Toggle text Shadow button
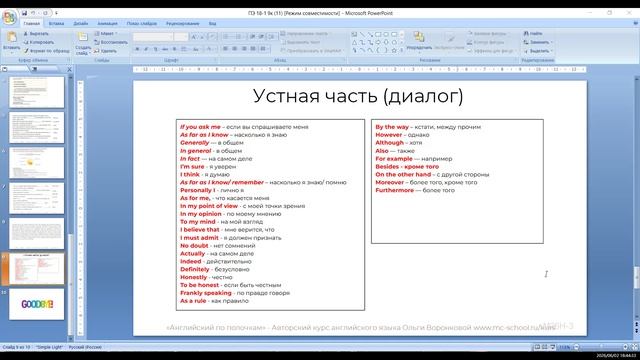The image size is (640, 360). pos(174,49)
